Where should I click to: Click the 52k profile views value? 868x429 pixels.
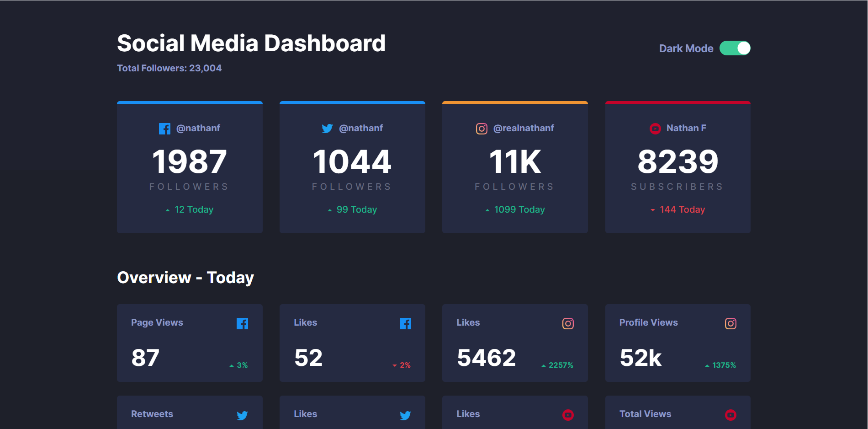click(x=640, y=358)
